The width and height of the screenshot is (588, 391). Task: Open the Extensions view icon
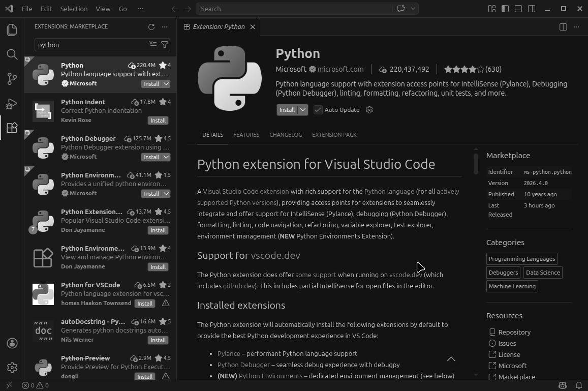pos(12,128)
